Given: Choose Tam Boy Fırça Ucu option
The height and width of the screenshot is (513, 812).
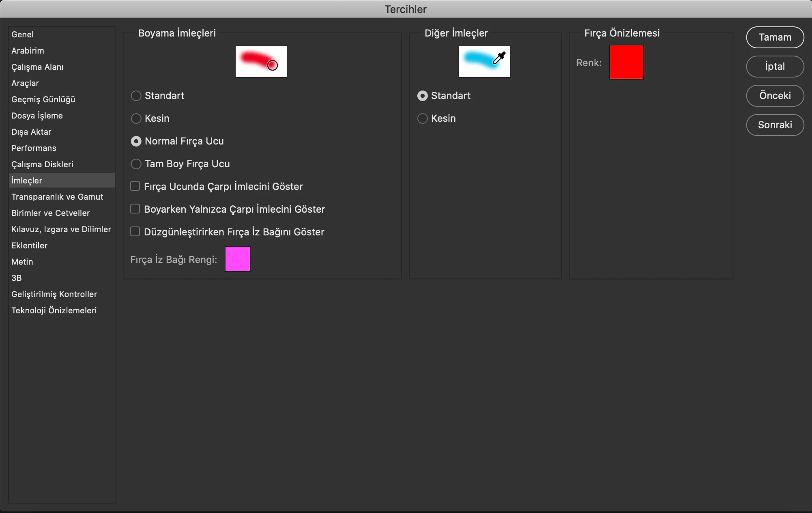Looking at the screenshot, I should click(x=136, y=164).
